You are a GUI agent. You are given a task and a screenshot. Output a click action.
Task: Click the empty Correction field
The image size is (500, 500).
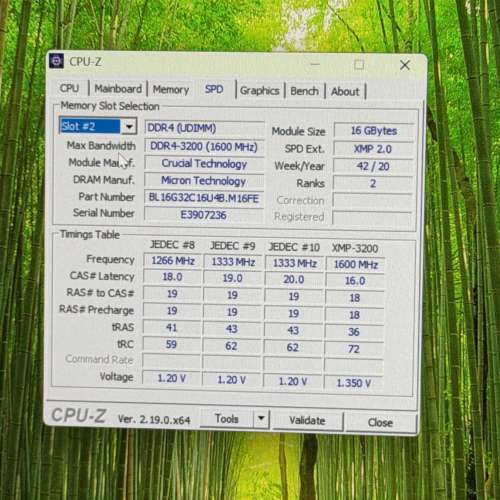372,201
